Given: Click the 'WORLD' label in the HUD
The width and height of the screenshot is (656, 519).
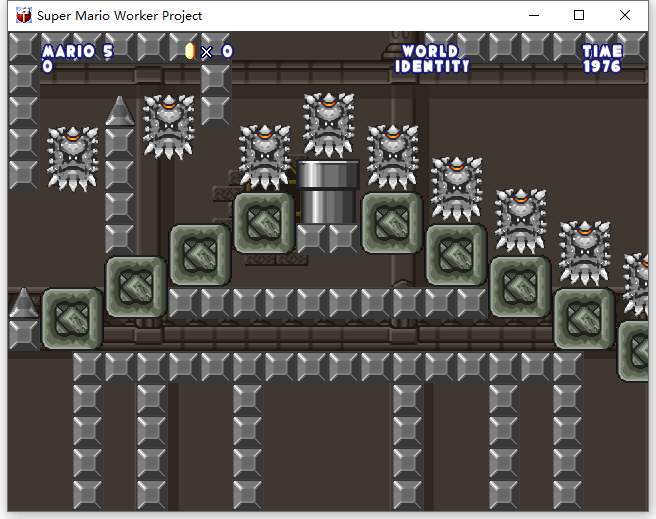Looking at the screenshot, I should [430, 51].
